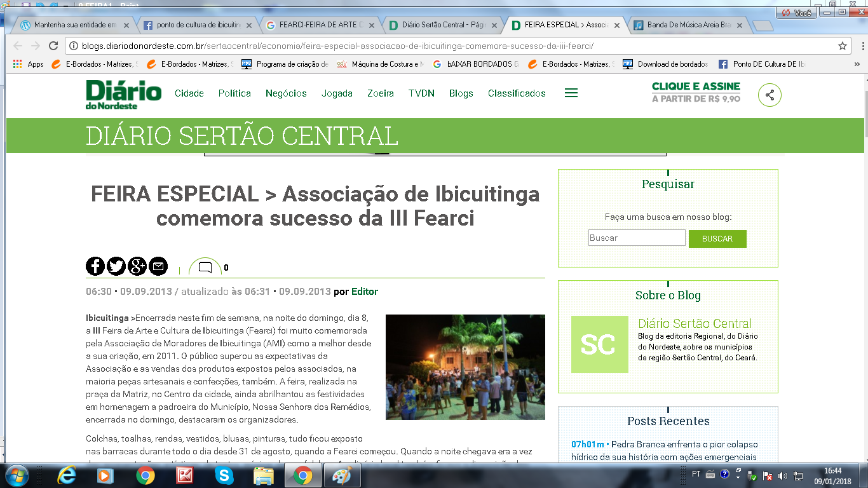
Task: Reload the page
Action: click(53, 46)
